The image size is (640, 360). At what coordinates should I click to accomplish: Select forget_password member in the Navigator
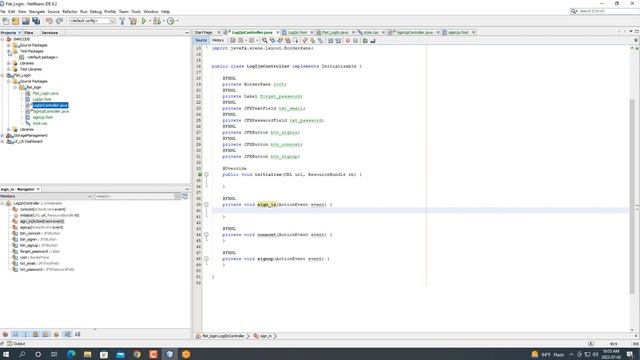pyautogui.click(x=40, y=251)
